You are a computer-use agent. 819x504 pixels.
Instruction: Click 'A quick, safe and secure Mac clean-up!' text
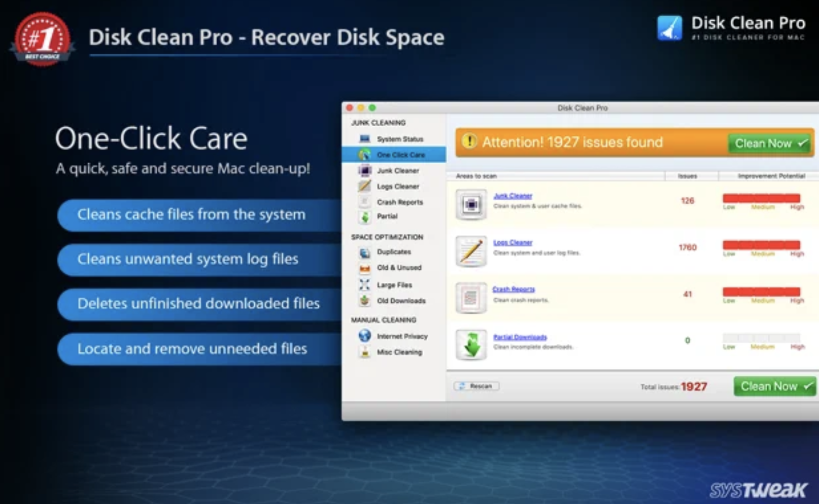point(183,168)
